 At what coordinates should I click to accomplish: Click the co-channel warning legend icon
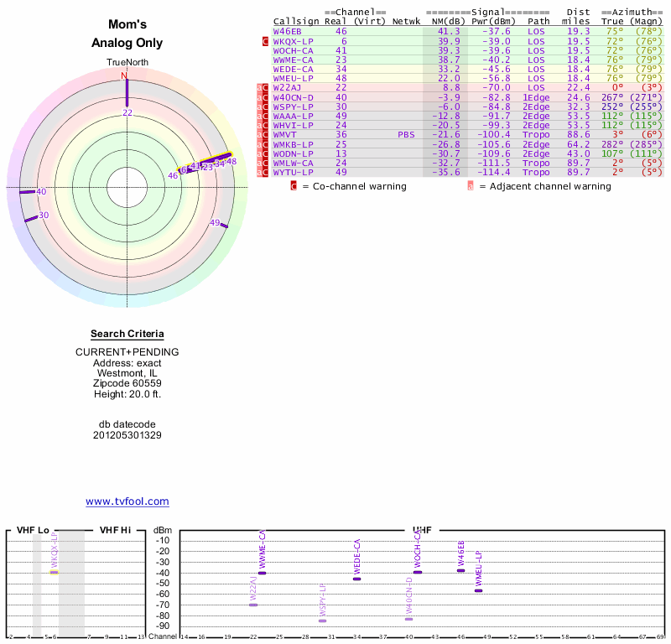pyautogui.click(x=294, y=186)
